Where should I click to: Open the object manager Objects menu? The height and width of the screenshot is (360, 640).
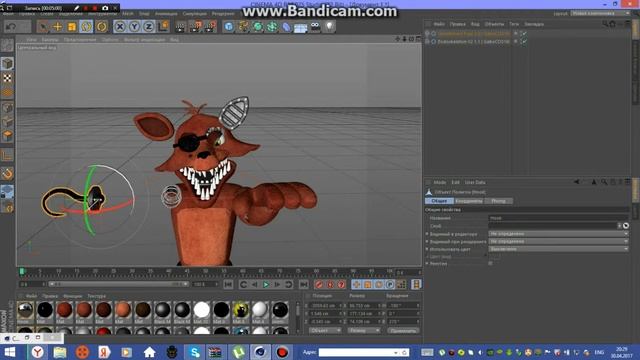[x=494, y=24]
